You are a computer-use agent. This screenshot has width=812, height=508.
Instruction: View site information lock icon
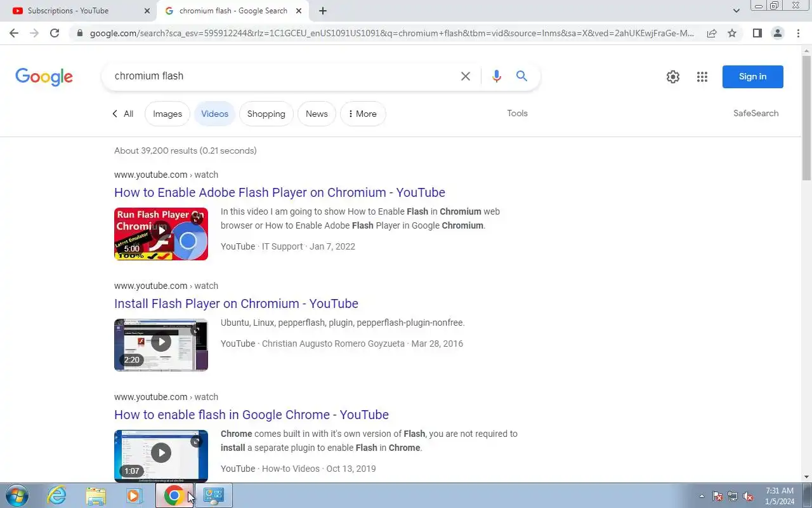tap(79, 33)
